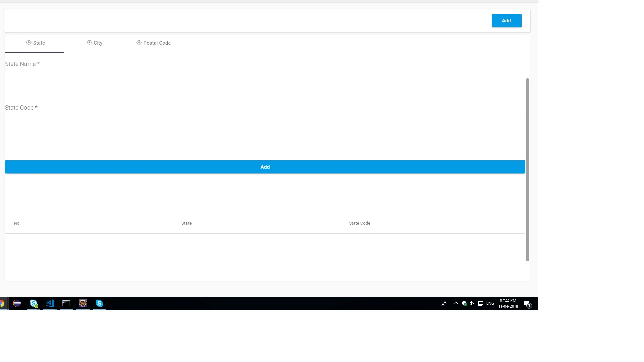
Task: Open ENG language input selector
Action: coord(490,303)
